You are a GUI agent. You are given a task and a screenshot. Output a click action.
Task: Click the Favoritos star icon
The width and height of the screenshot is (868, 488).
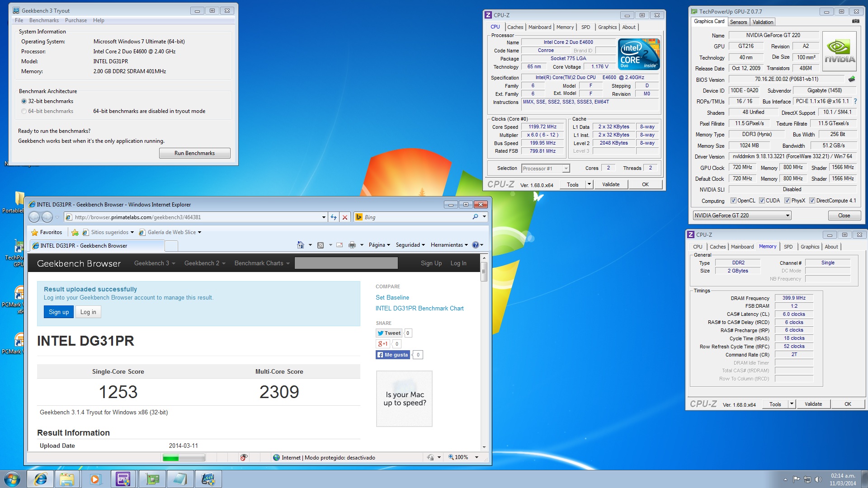pyautogui.click(x=34, y=232)
